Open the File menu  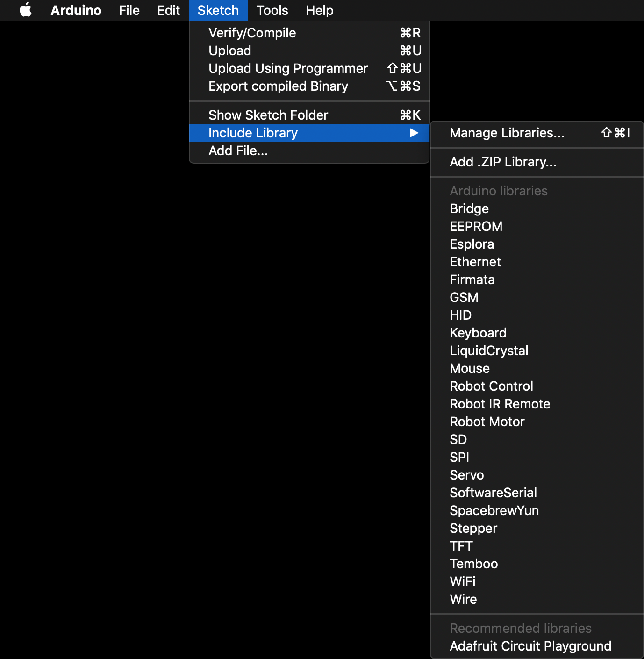129,10
